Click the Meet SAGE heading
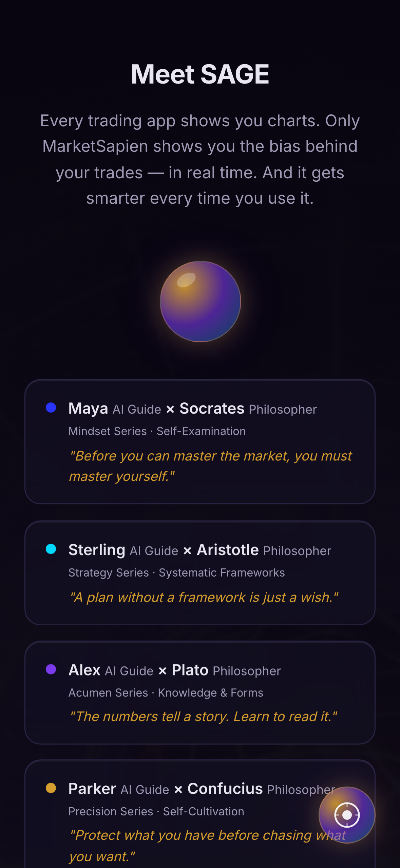This screenshot has width=400, height=868. [200, 74]
